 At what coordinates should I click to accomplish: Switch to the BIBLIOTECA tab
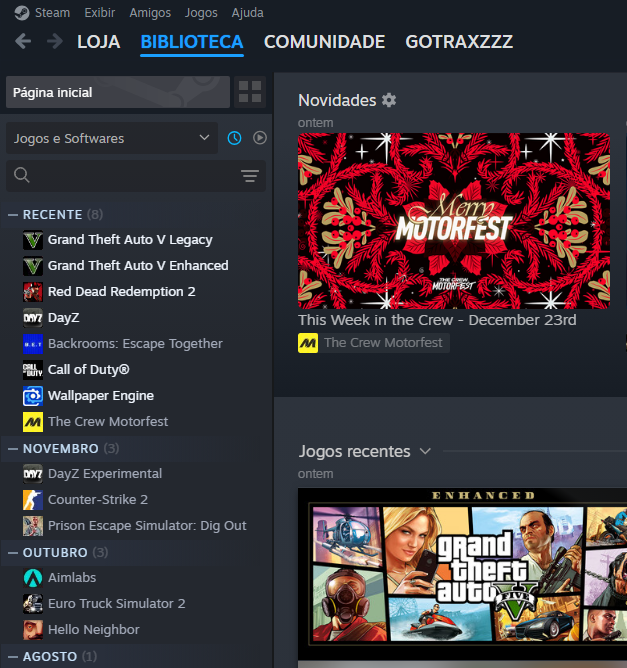(192, 42)
